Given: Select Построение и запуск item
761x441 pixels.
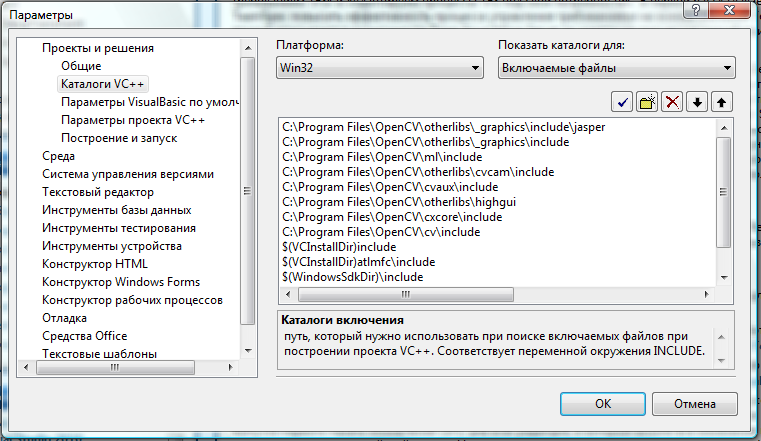Looking at the screenshot, I should (119, 138).
